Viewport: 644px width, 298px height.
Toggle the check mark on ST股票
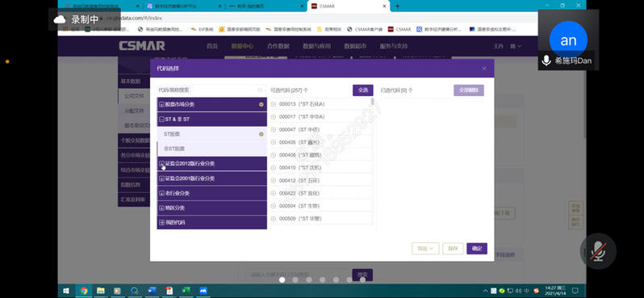point(261,134)
